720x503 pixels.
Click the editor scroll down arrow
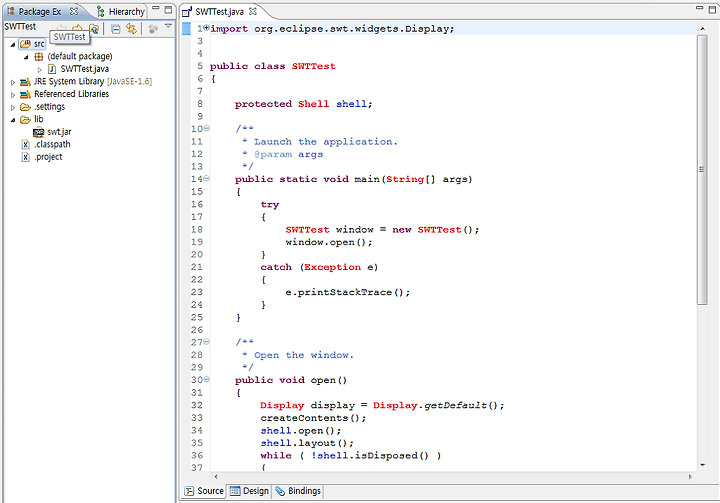[x=703, y=465]
